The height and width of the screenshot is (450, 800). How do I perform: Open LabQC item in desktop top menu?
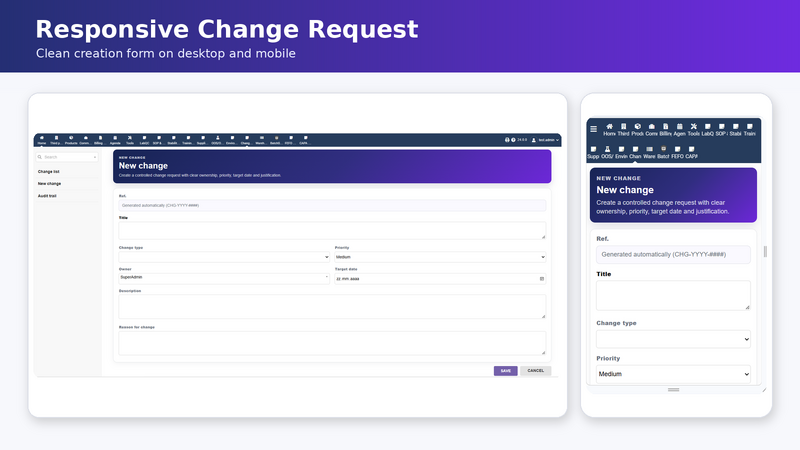pyautogui.click(x=144, y=140)
